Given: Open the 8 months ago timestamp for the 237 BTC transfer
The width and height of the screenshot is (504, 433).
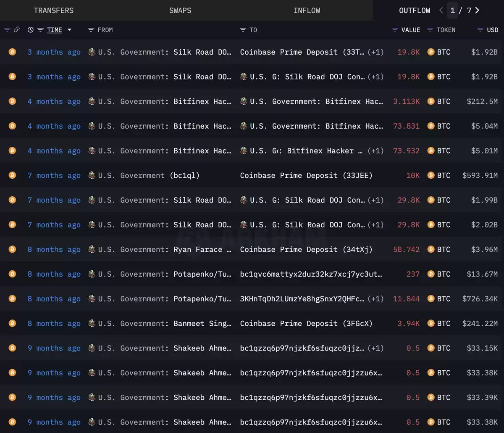Looking at the screenshot, I should (54, 274).
